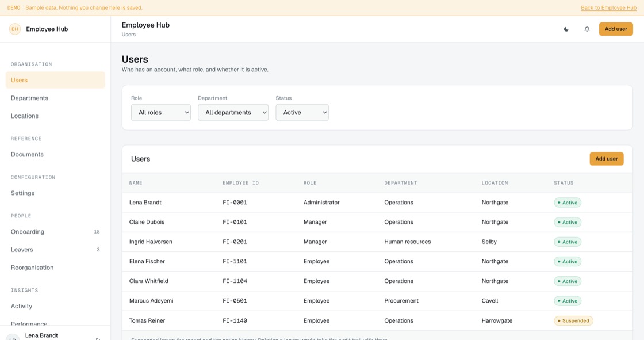
Task: Click Department column header
Action: pyautogui.click(x=400, y=183)
